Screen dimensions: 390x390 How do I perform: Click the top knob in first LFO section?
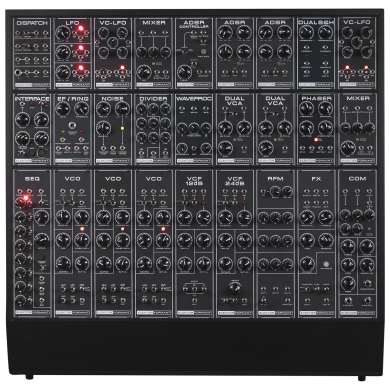point(62,33)
